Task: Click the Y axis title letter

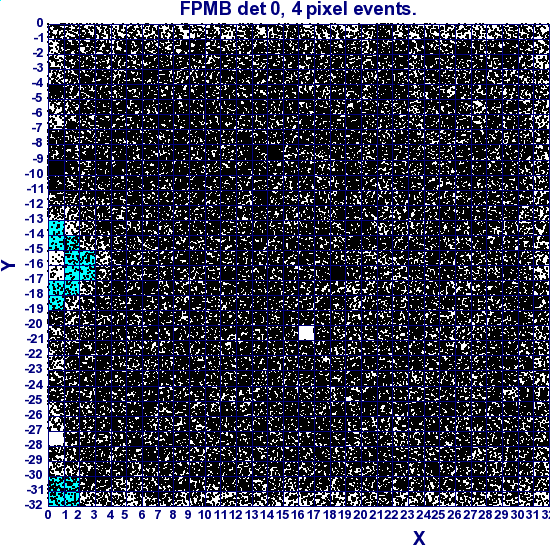Action: (8, 265)
